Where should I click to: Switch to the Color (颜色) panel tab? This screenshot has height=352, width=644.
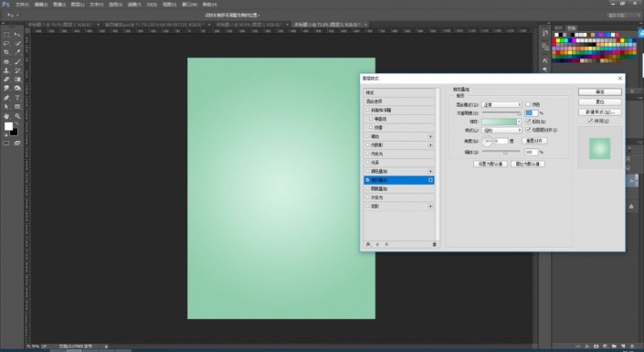558,28
